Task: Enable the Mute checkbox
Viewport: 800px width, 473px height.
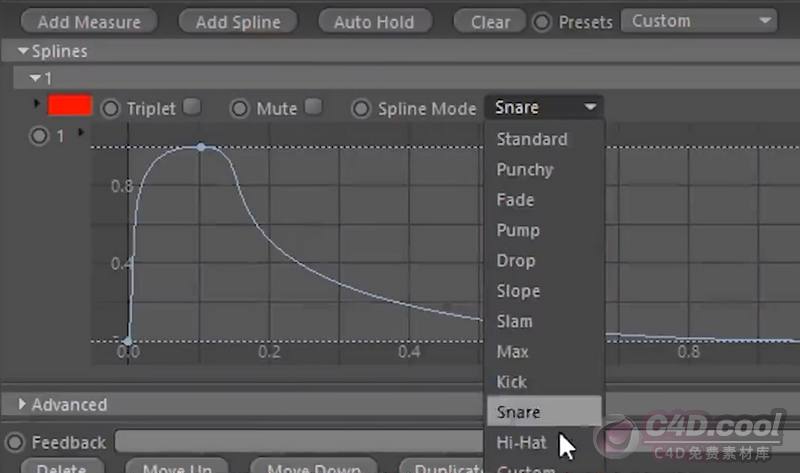Action: click(x=313, y=106)
